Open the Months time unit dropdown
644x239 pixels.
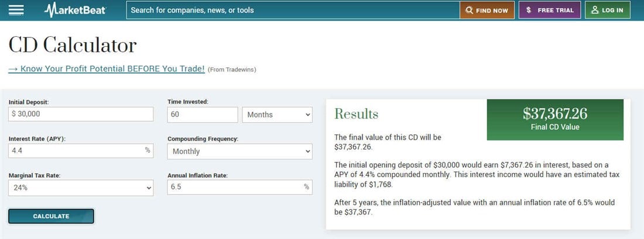click(278, 115)
